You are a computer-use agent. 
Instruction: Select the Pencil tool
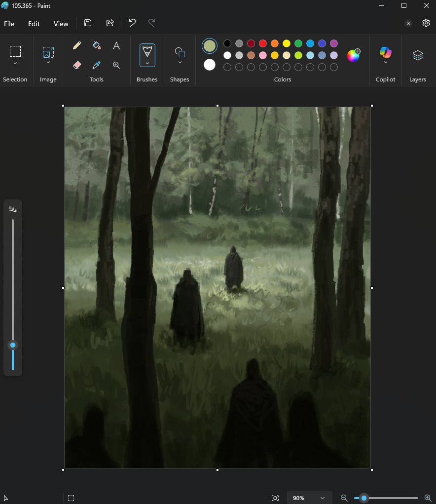point(77,45)
